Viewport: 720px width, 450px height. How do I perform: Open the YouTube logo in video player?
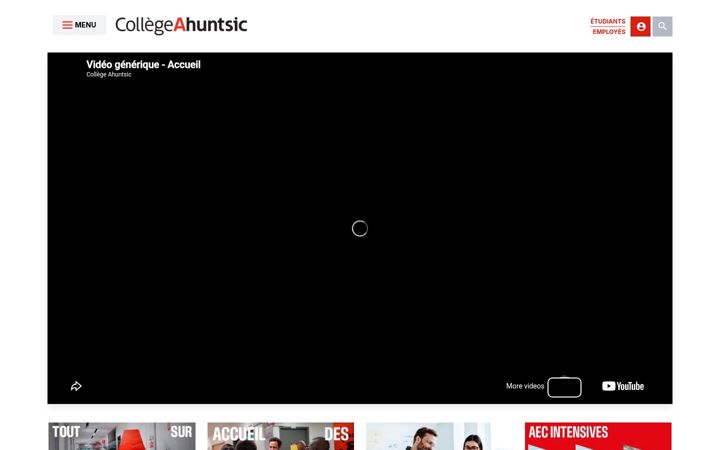[x=623, y=386]
